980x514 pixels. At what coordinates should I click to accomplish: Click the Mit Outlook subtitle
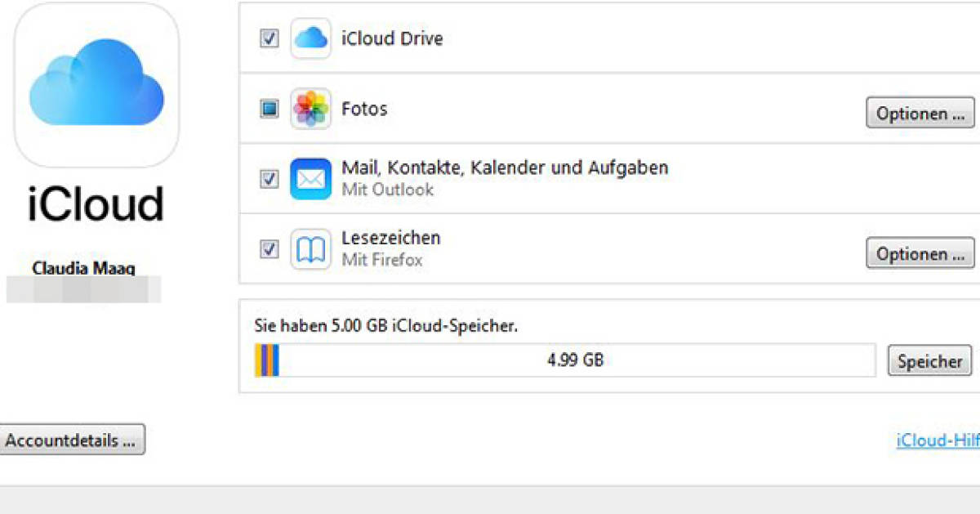click(x=387, y=190)
